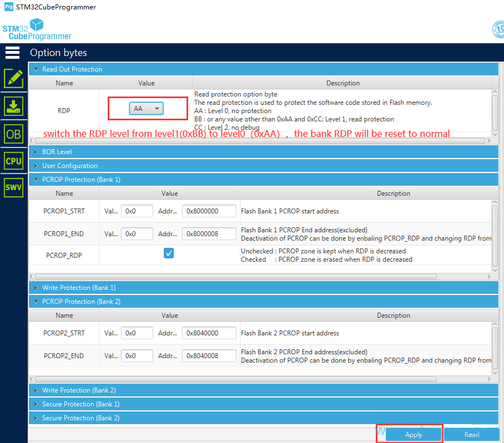504x443 pixels.
Task: Expand Write Protection (Bank 2) section
Action: 264,390
